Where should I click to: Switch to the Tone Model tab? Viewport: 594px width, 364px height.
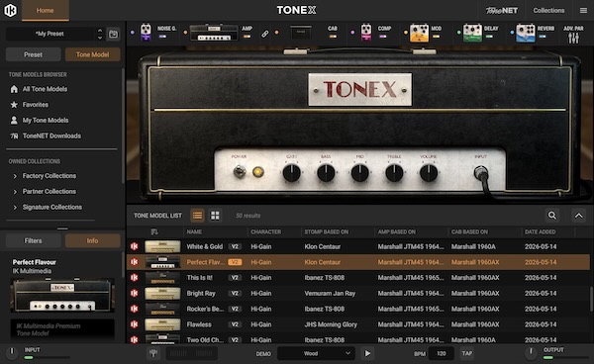pos(92,54)
